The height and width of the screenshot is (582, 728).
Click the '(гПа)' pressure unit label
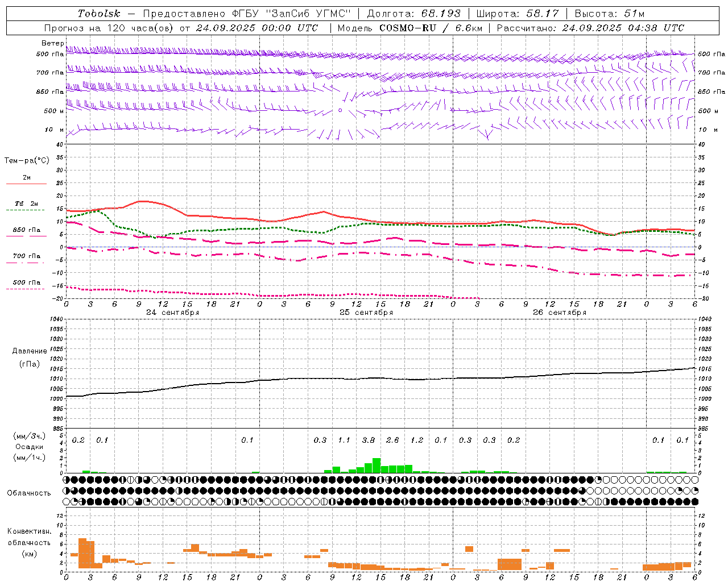(x=30, y=364)
